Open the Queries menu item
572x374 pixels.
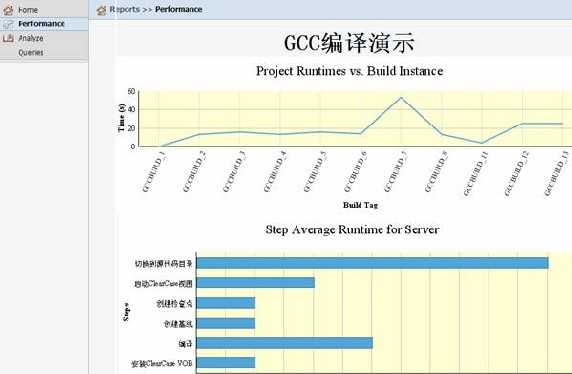point(31,53)
